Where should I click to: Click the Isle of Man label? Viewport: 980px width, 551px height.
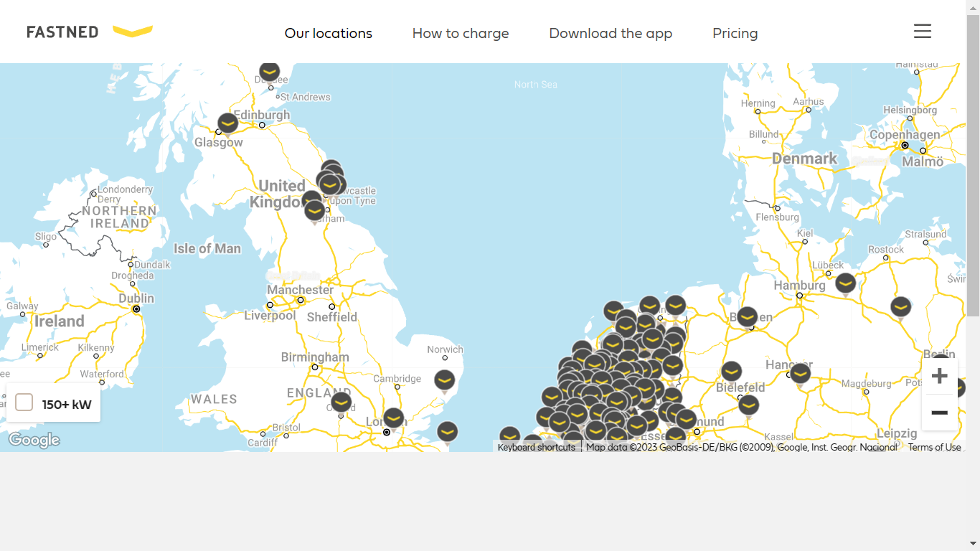207,249
